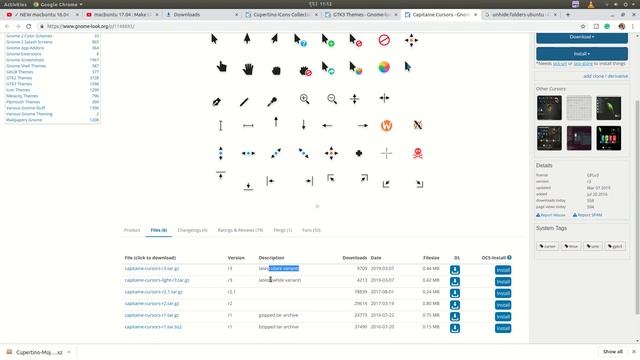
Task: Bookmark this page with star icon
Action: (583, 26)
